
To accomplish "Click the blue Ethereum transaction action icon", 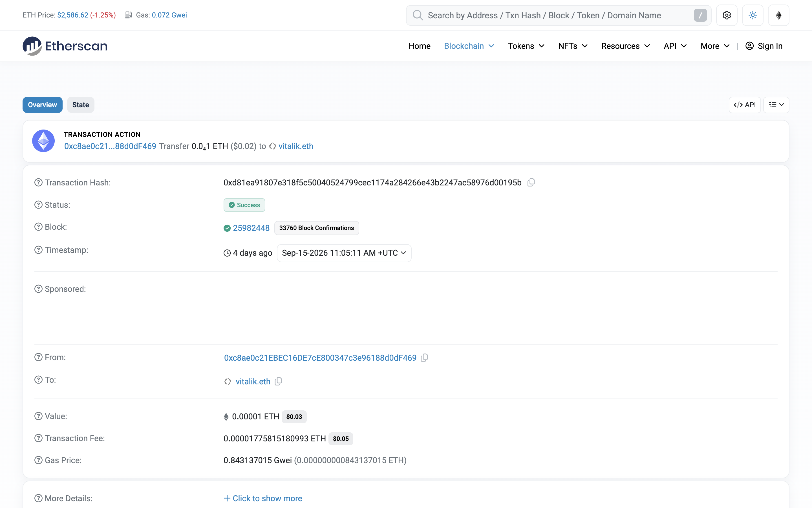I will 43,141.
